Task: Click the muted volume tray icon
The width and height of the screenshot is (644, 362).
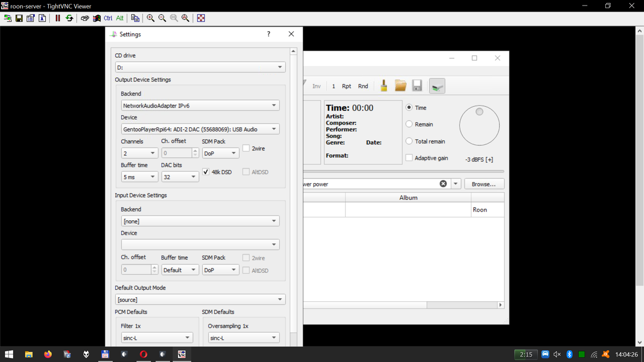Action: 557,354
